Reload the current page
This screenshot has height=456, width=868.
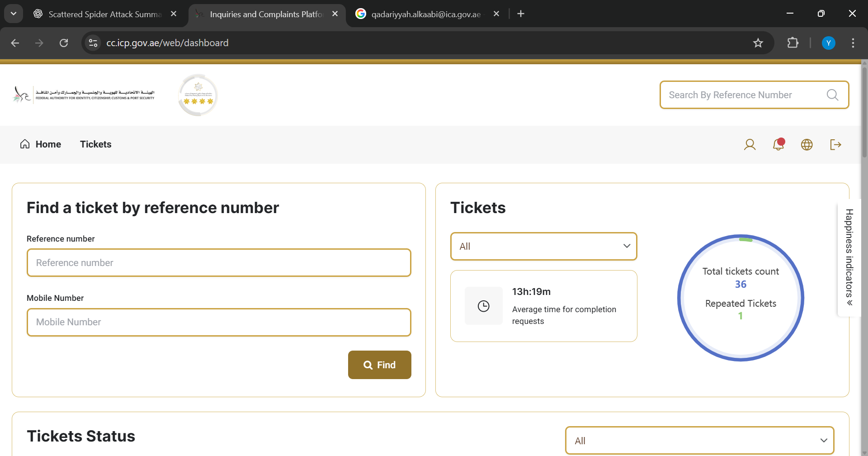coord(64,43)
